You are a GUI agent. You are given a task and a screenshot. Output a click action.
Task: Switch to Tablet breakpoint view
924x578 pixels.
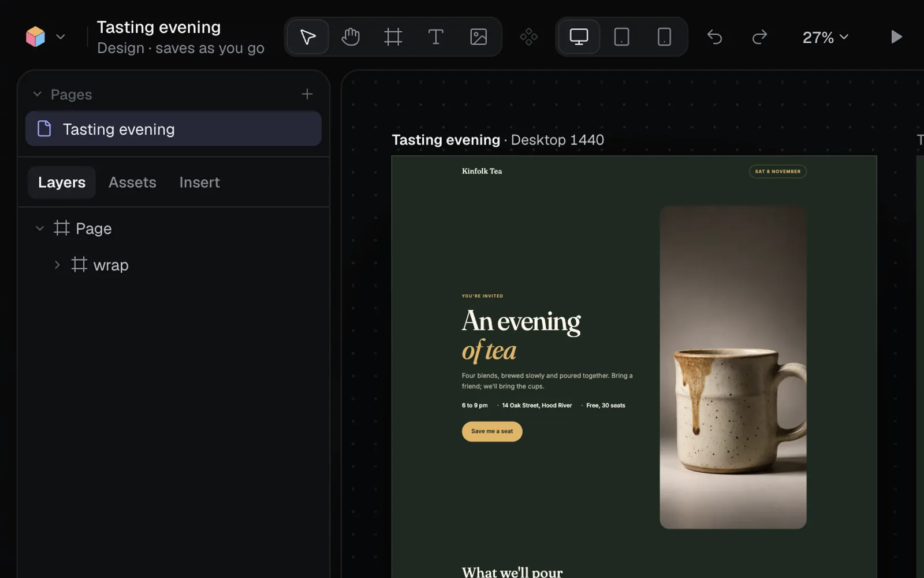pos(621,37)
